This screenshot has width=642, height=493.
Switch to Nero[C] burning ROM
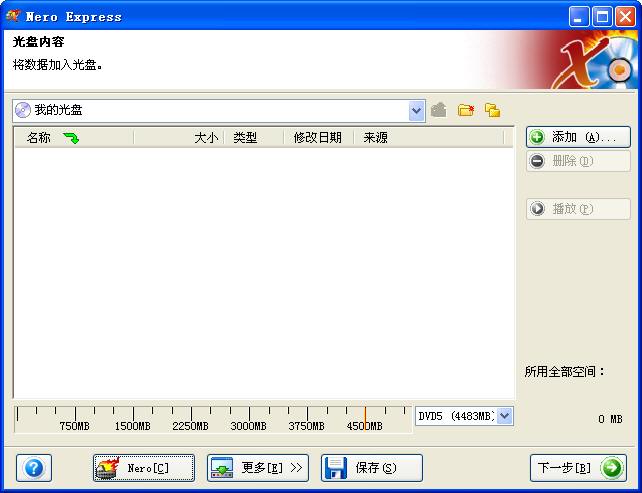pyautogui.click(x=144, y=468)
